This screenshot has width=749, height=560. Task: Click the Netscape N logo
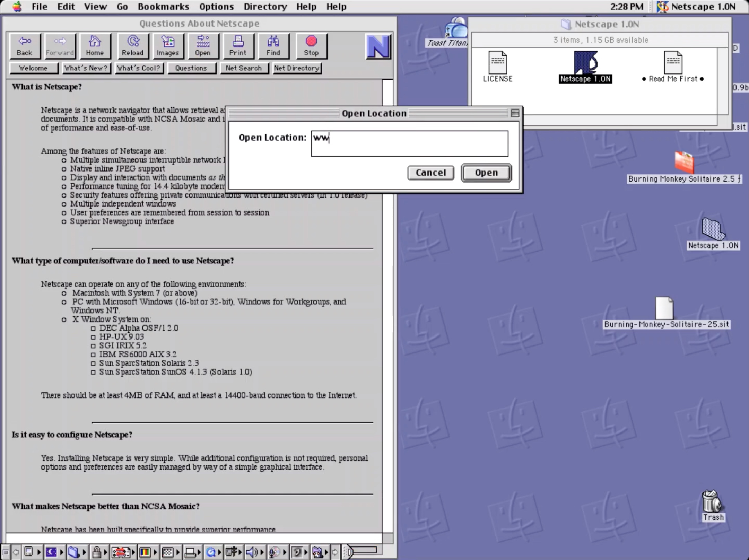(x=378, y=46)
